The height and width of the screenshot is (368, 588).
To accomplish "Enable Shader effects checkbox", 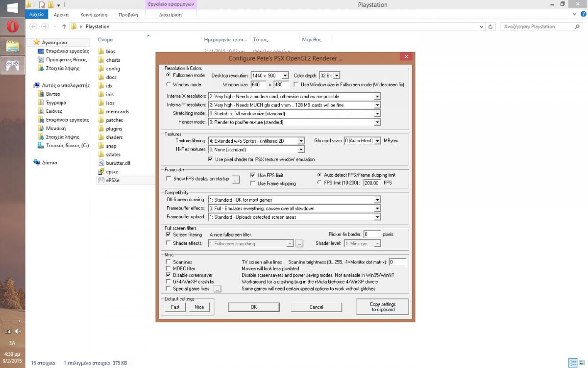I will pyautogui.click(x=169, y=243).
